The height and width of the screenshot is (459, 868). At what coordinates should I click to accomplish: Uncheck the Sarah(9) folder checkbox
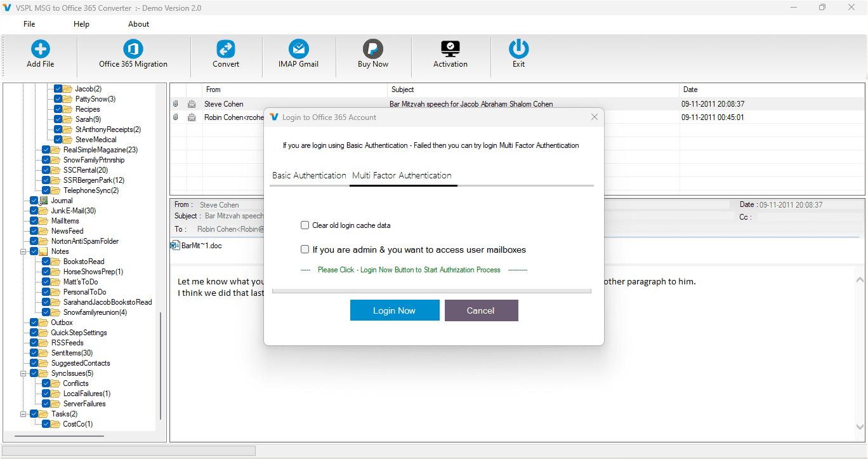pyautogui.click(x=58, y=119)
